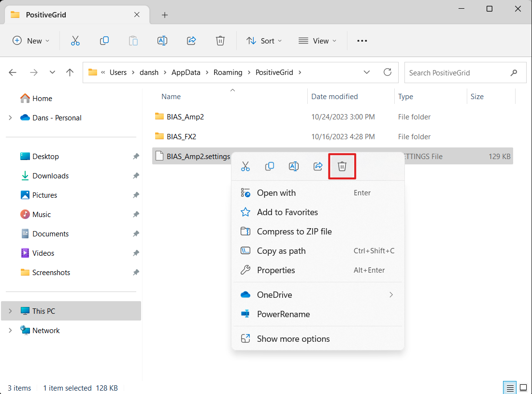Screen dimensions: 532x394
Task: Add a new tab with the plus button
Action: [x=165, y=15]
